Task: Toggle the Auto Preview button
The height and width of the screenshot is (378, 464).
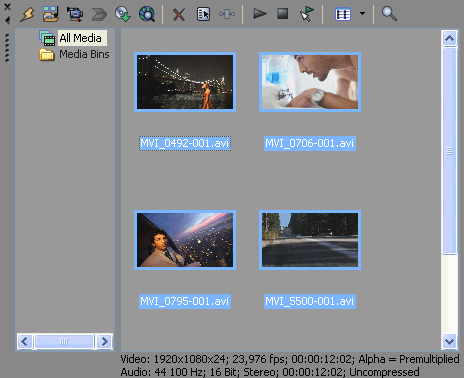Action: click(306, 14)
